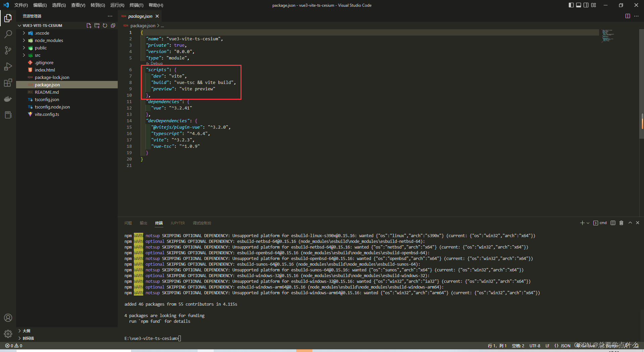Open the 终端(T) menu

[136, 5]
